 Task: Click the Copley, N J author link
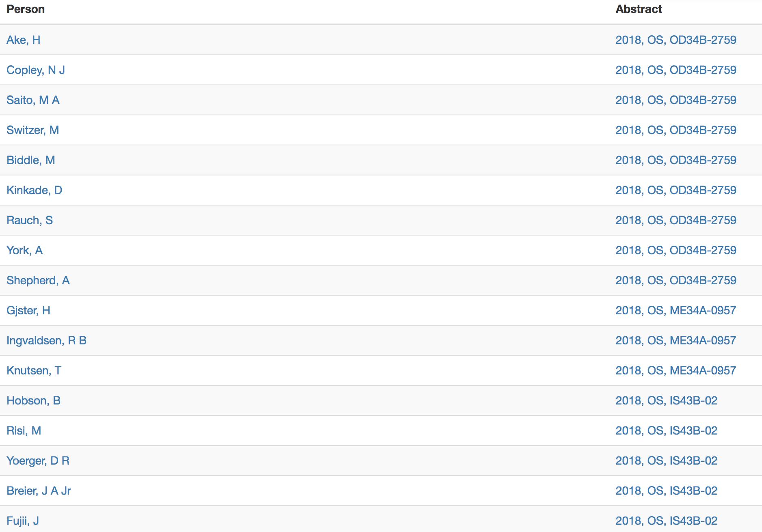(x=35, y=70)
